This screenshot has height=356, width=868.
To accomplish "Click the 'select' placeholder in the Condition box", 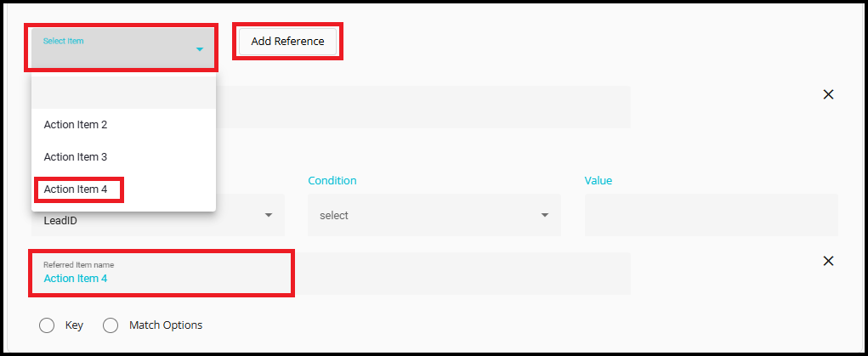I will pyautogui.click(x=334, y=216).
